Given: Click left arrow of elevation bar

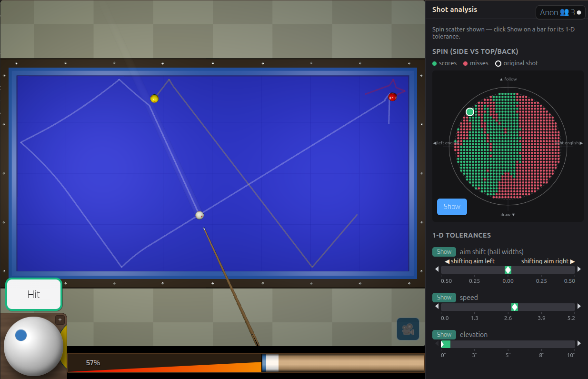Looking at the screenshot, I should (437, 344).
